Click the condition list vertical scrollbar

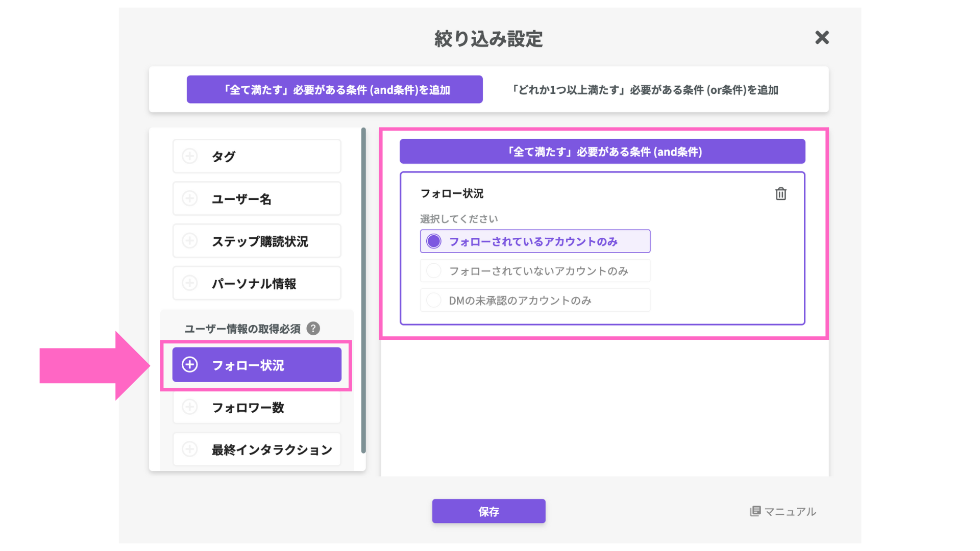(x=363, y=291)
